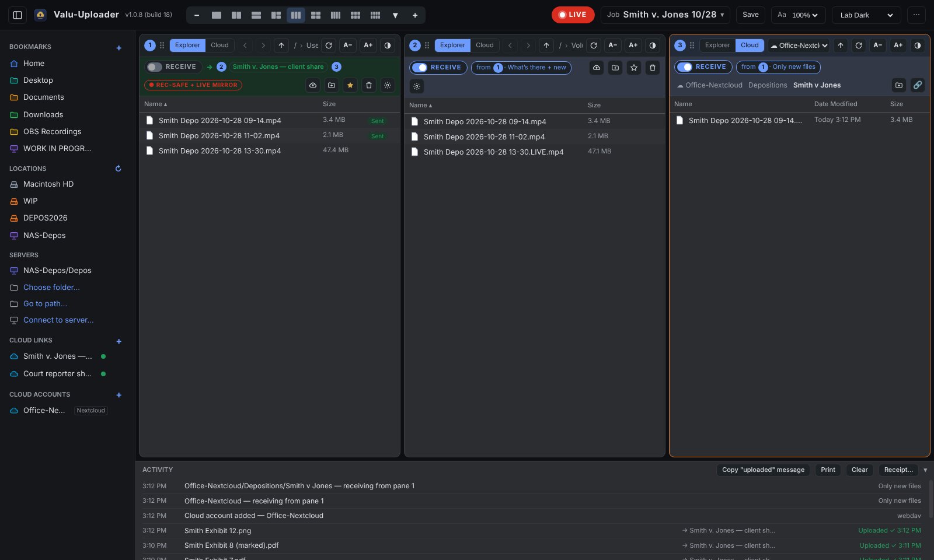934x560 pixels.
Task: Select the three-column layout icon
Action: 296,15
